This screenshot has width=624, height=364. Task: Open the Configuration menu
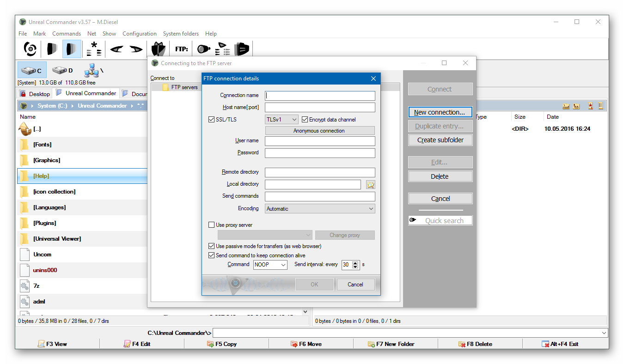pyautogui.click(x=140, y=34)
